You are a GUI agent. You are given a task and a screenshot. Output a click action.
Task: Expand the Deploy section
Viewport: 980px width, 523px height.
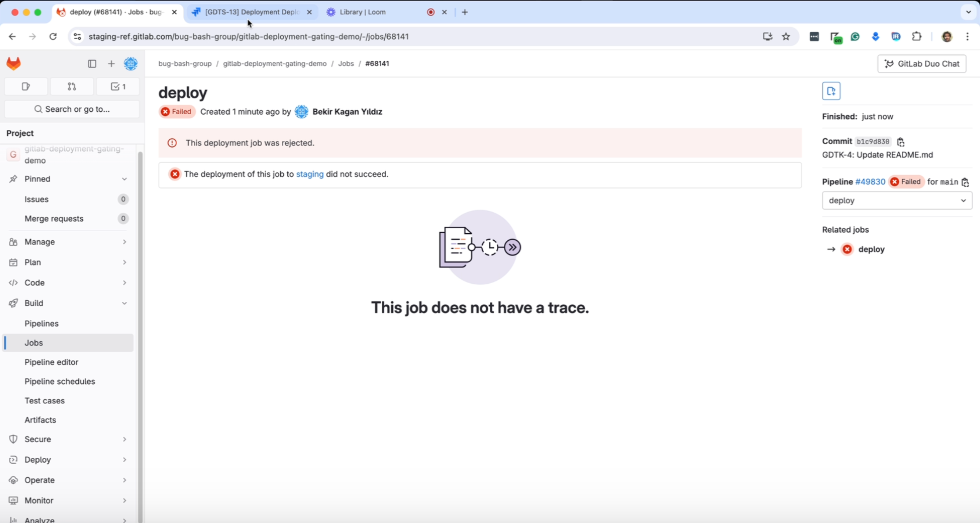pos(124,460)
